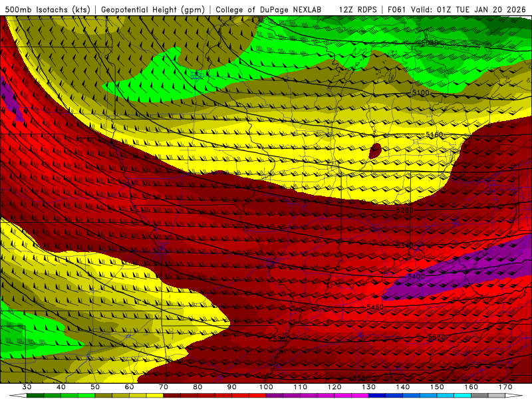
Task: Click the 5460 height contour label
Action: (x=375, y=307)
